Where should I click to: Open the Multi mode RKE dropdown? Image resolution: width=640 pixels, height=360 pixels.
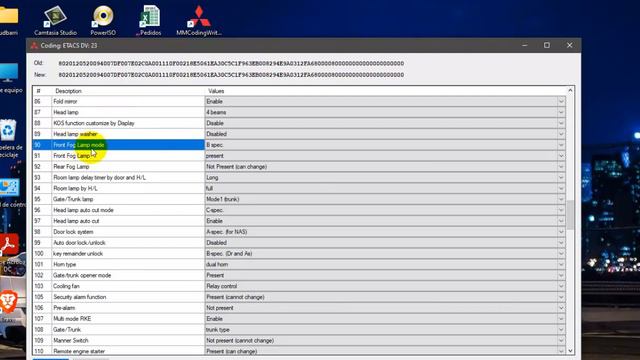click(x=561, y=319)
